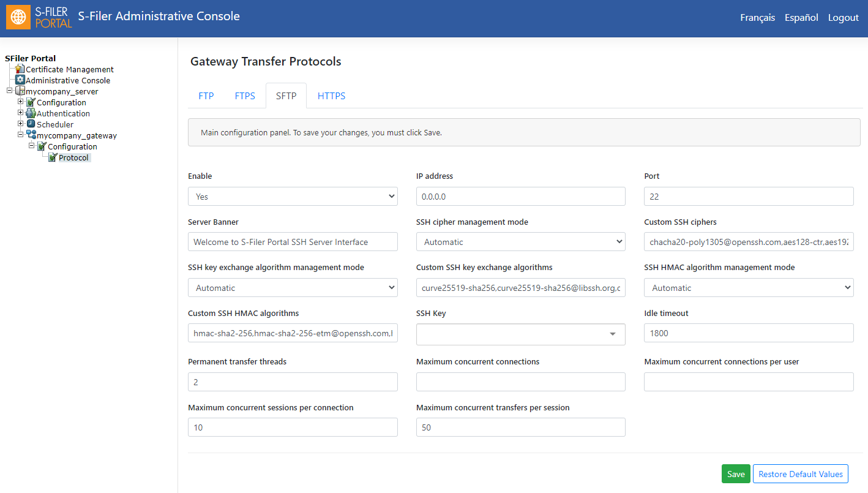Select the SFTP tab
The image size is (868, 493).
(286, 96)
